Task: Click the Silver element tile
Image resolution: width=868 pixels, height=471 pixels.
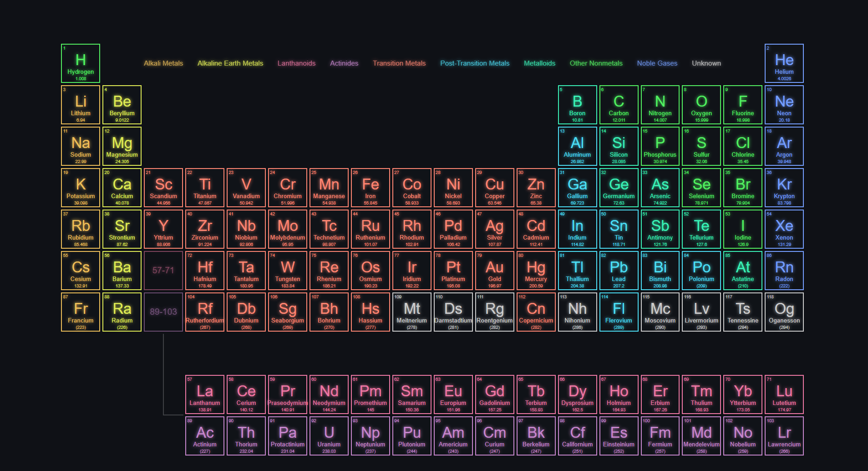Action: (495, 229)
